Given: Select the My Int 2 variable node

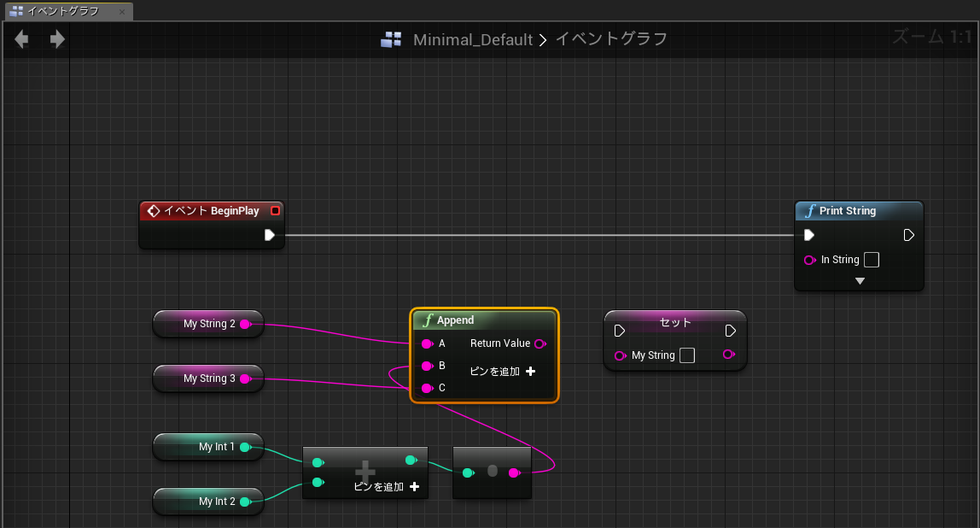Looking at the screenshot, I should click(x=208, y=502).
